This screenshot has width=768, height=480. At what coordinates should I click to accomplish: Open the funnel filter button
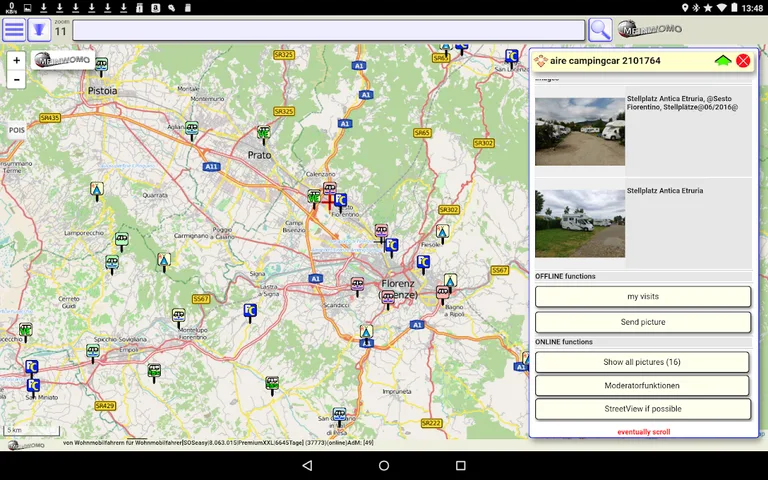pos(39,30)
